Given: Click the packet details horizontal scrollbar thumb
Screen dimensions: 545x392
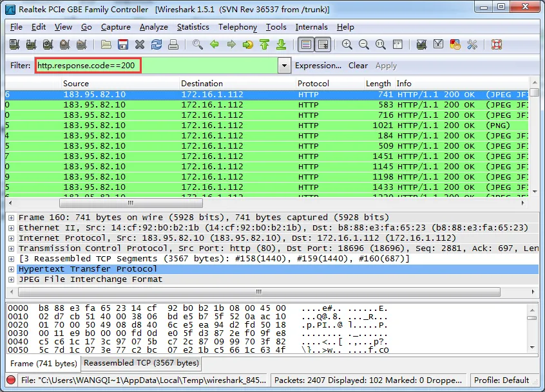Looking at the screenshot, I should tap(259, 292).
